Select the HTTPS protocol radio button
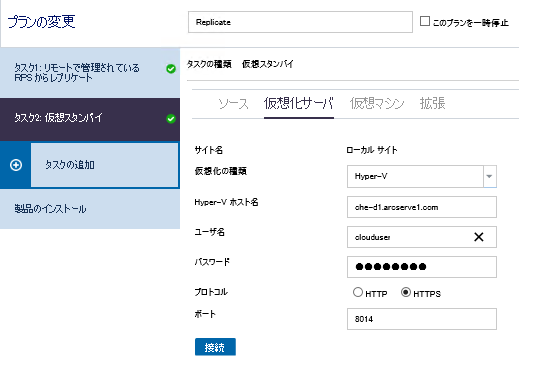Image resolution: width=544 pixels, height=365 pixels. (406, 292)
